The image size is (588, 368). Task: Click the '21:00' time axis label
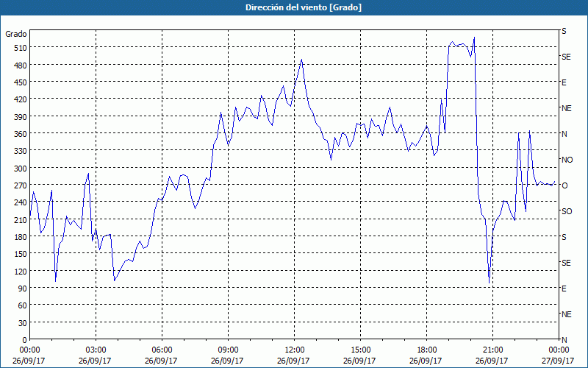point(492,350)
